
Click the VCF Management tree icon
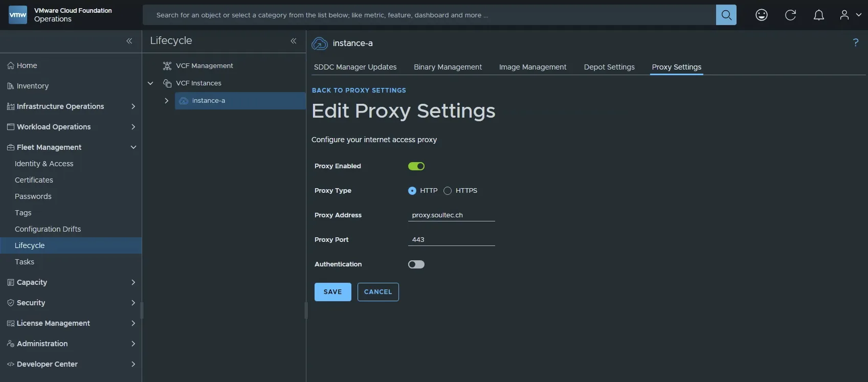pos(167,65)
